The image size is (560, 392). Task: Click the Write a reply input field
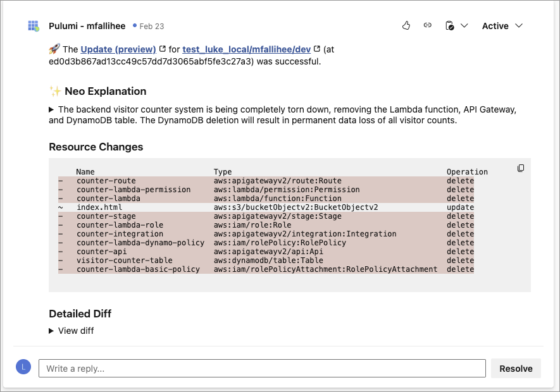pyautogui.click(x=261, y=368)
